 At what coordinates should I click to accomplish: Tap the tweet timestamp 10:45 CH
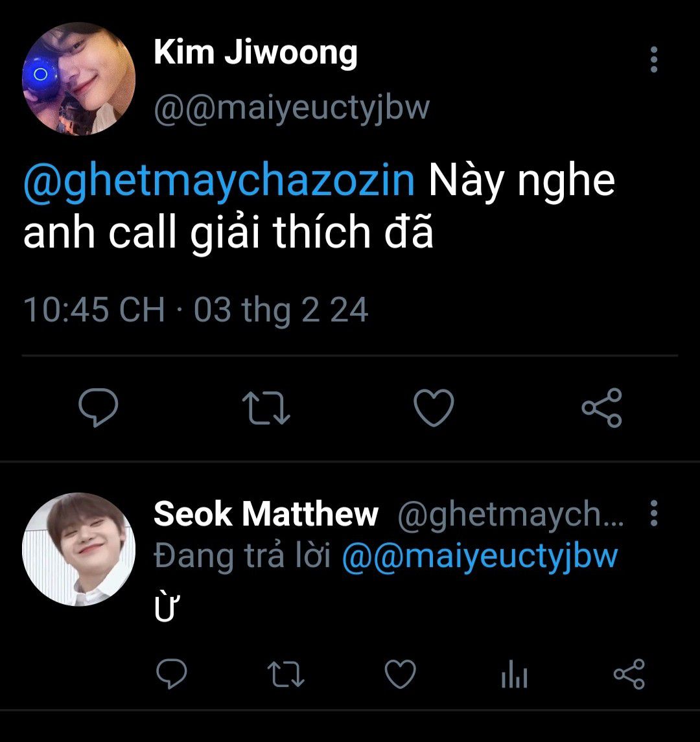(x=94, y=310)
